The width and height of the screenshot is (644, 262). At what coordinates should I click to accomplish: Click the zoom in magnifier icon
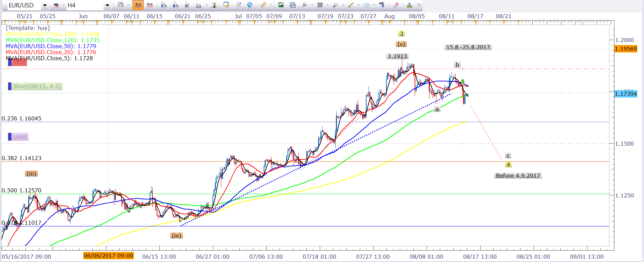coord(163,5)
